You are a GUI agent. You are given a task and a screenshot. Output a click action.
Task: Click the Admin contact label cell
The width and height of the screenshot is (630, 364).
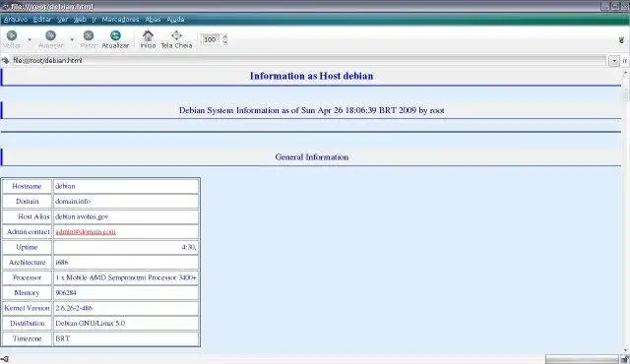27,232
